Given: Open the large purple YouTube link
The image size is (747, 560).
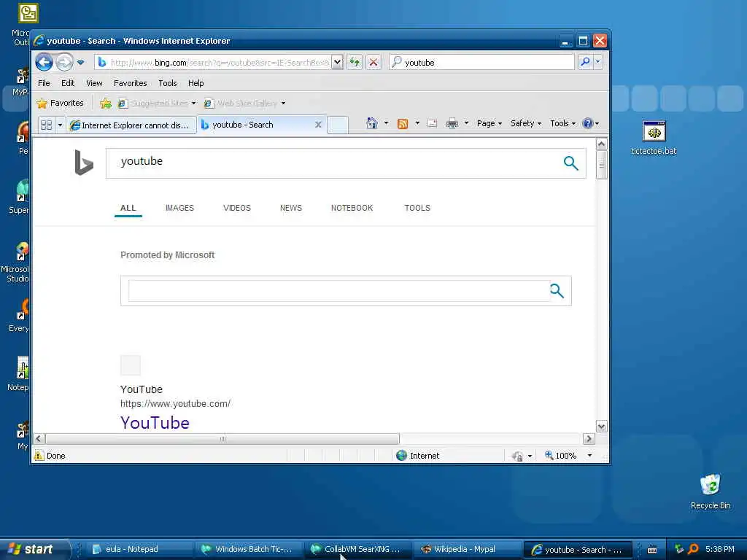Looking at the screenshot, I should [155, 423].
